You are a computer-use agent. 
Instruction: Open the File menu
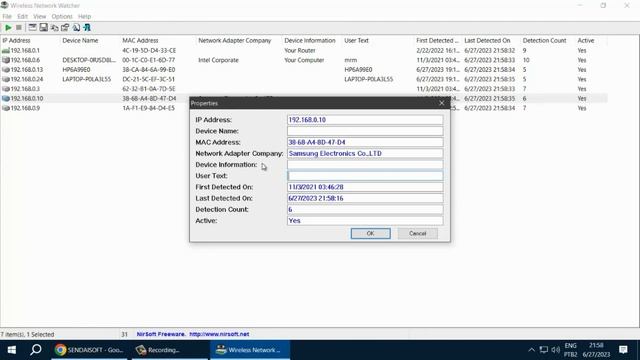pos(7,17)
